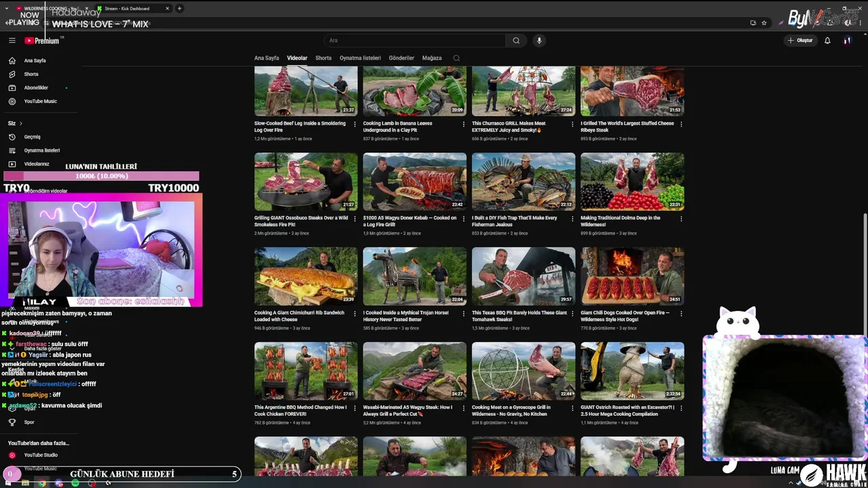Play the Giant Chili Dogs thumbnail
The image size is (868, 488).
coord(632,276)
